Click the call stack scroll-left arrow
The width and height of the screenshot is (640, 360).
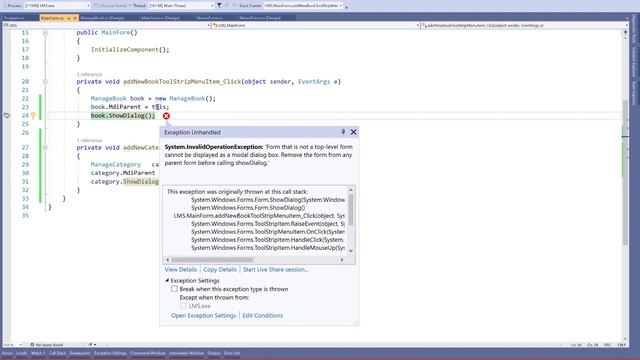click(x=167, y=260)
